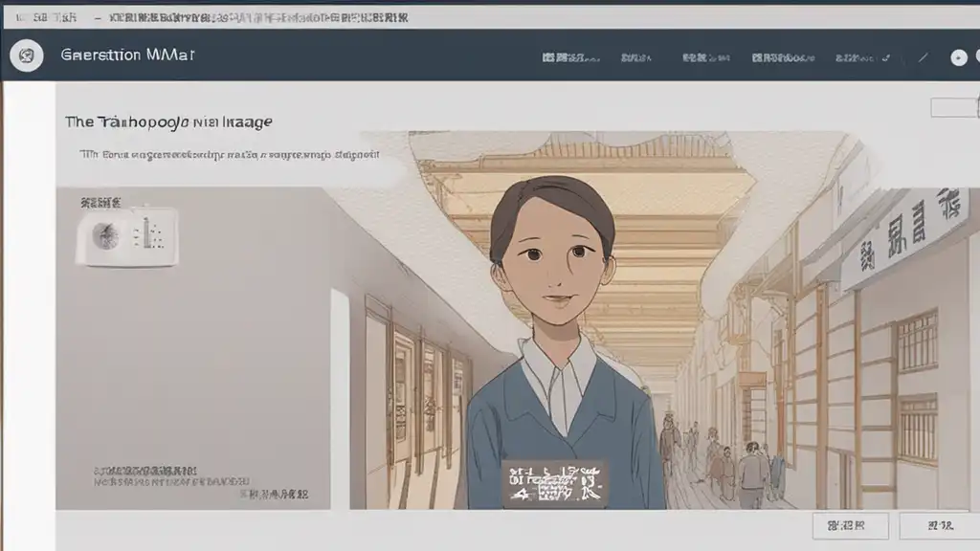Open the first navigation item in the header
Screen dimensions: 980x551
[570, 58]
